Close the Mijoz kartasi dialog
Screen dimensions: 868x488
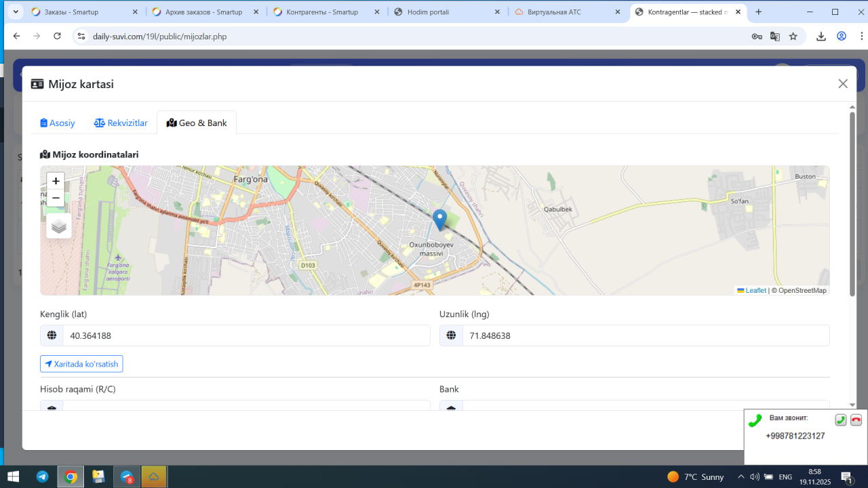(843, 83)
